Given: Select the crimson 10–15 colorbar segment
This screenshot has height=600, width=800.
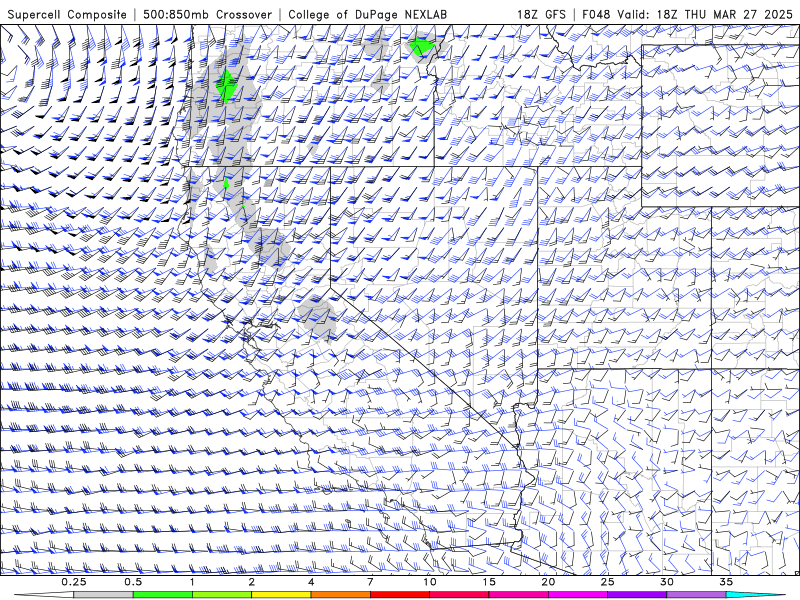Looking at the screenshot, I should [x=459, y=595].
